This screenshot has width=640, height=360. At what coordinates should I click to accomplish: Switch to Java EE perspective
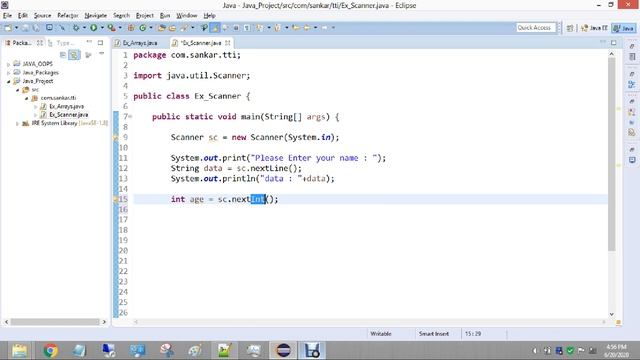tap(594, 28)
